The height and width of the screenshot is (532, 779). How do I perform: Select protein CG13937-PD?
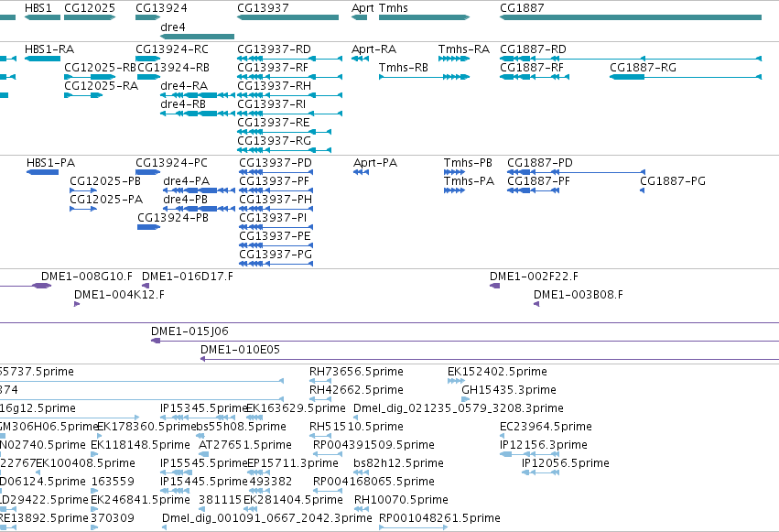276,163
